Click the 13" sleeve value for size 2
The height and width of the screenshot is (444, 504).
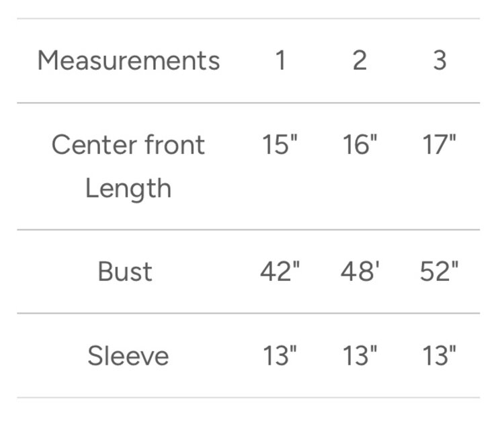(360, 355)
